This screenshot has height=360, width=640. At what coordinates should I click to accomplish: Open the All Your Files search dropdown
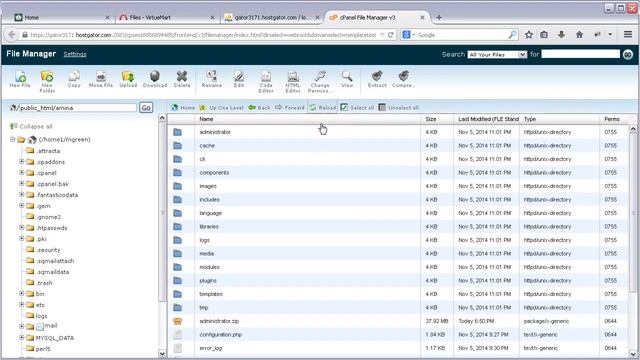pyautogui.click(x=497, y=54)
